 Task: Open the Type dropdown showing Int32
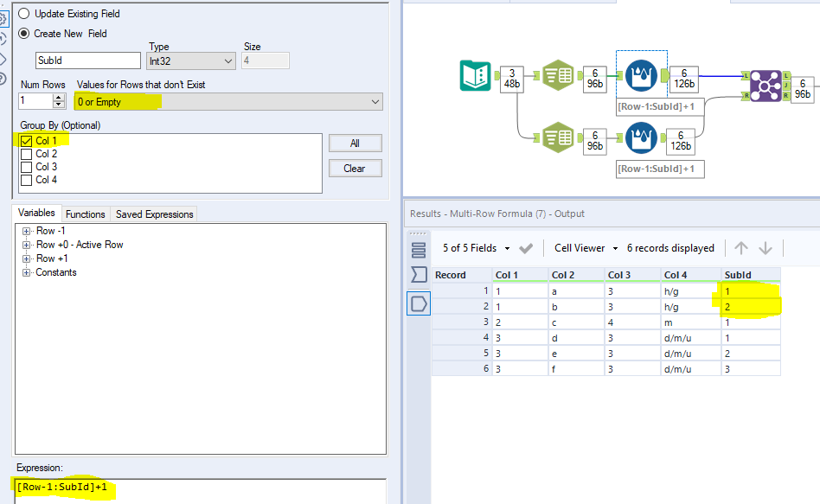pos(191,61)
